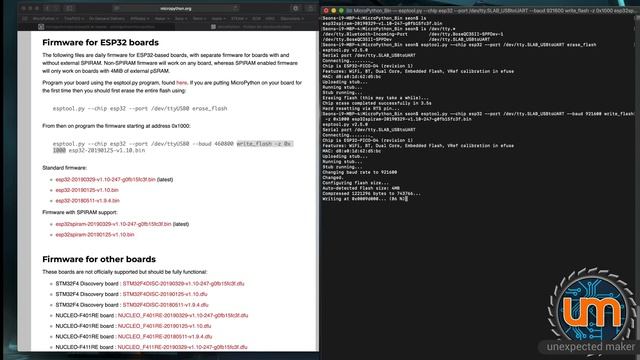640x360 pixels.
Task: Open the Discourse bookmarks folder
Action: 292,18
